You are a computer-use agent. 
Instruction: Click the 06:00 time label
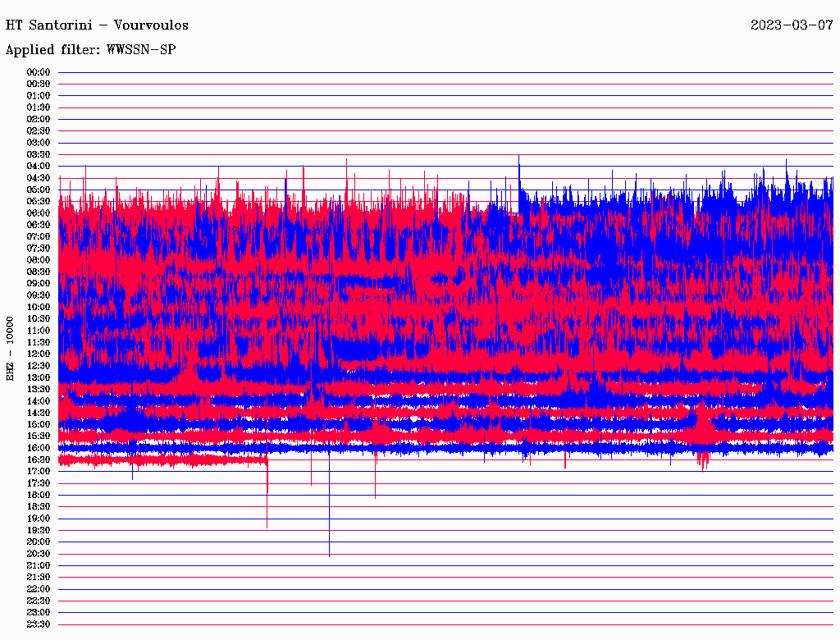(x=39, y=213)
